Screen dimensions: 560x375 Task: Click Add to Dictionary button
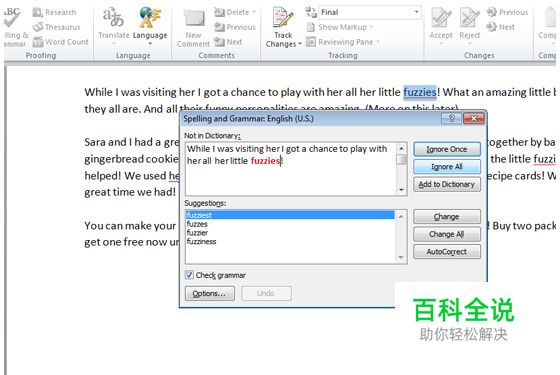447,184
